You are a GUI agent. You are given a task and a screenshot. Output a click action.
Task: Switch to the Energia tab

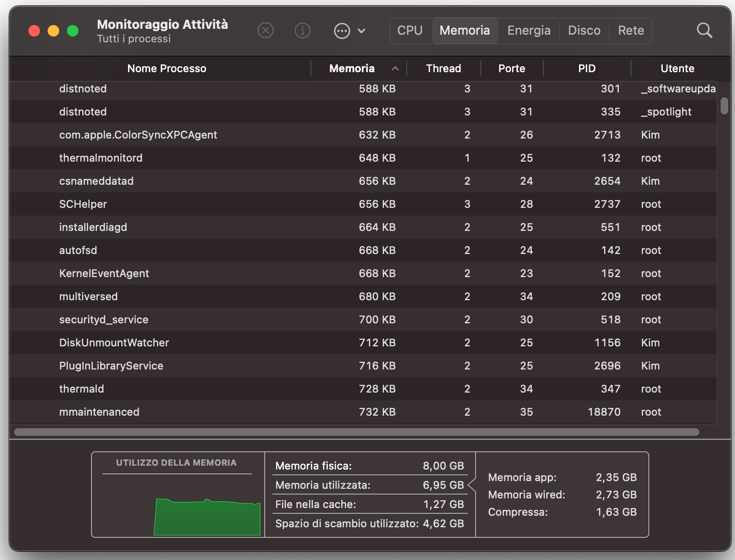coord(529,31)
